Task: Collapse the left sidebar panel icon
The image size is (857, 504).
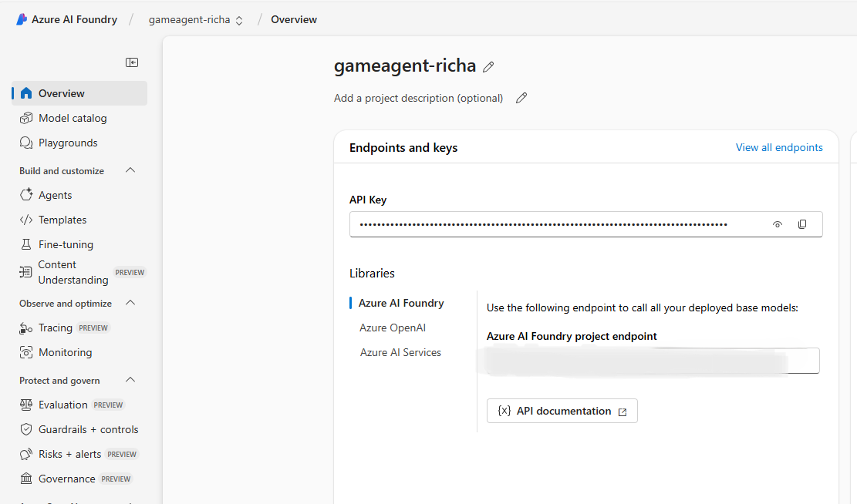Action: click(132, 62)
